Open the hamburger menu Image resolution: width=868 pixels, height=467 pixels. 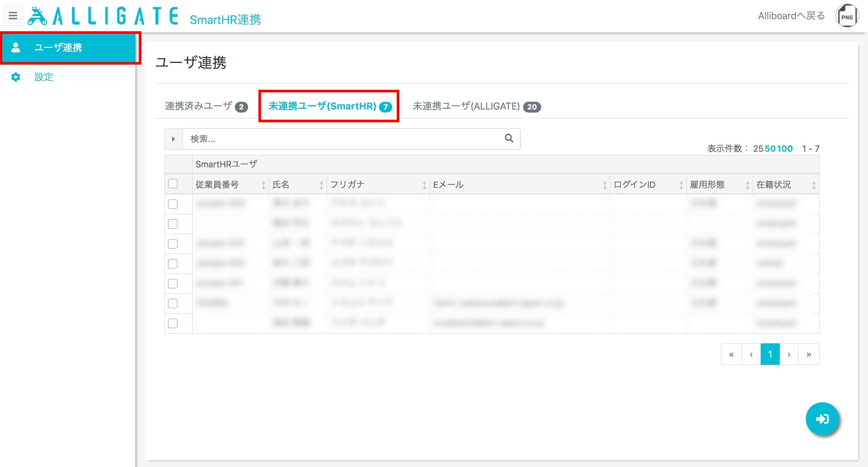13,16
